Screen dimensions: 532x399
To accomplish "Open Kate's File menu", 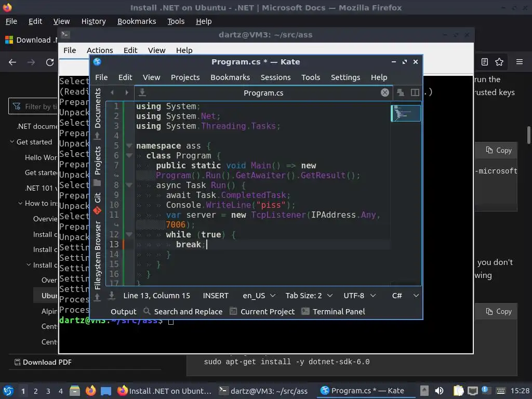I will [101, 77].
